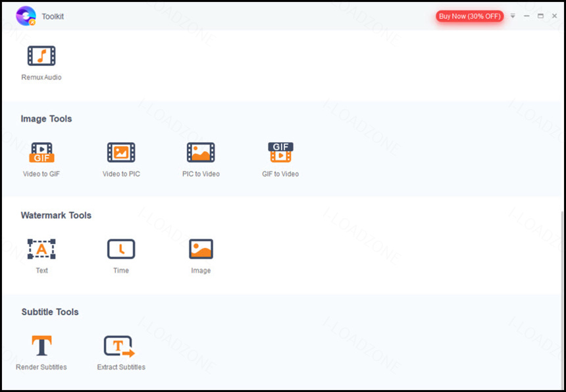Viewport: 566px width, 392px height.
Task: Open the title bar dropdown menu
Action: (x=513, y=16)
